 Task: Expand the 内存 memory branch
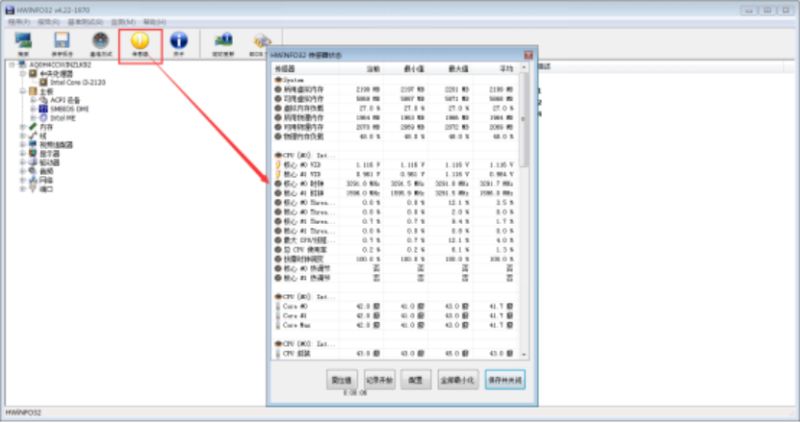tap(22, 127)
